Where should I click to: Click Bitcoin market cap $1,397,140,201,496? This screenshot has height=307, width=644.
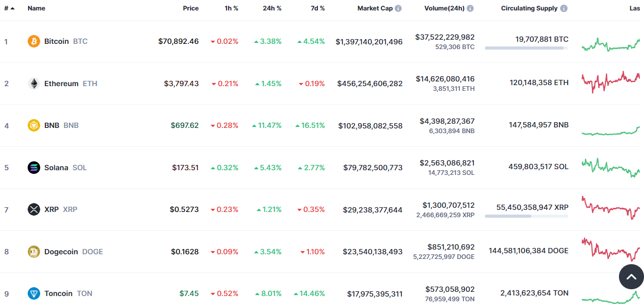369,41
